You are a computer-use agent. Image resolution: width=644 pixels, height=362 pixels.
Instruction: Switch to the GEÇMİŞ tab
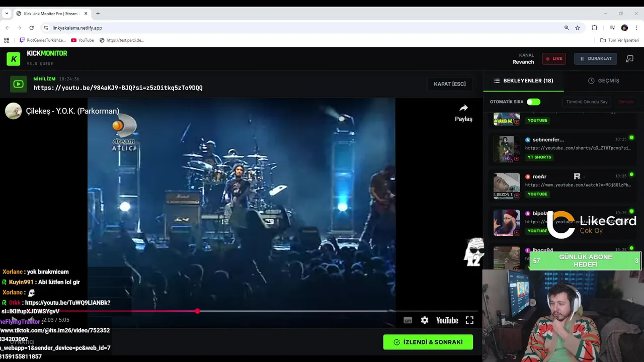[x=604, y=80]
